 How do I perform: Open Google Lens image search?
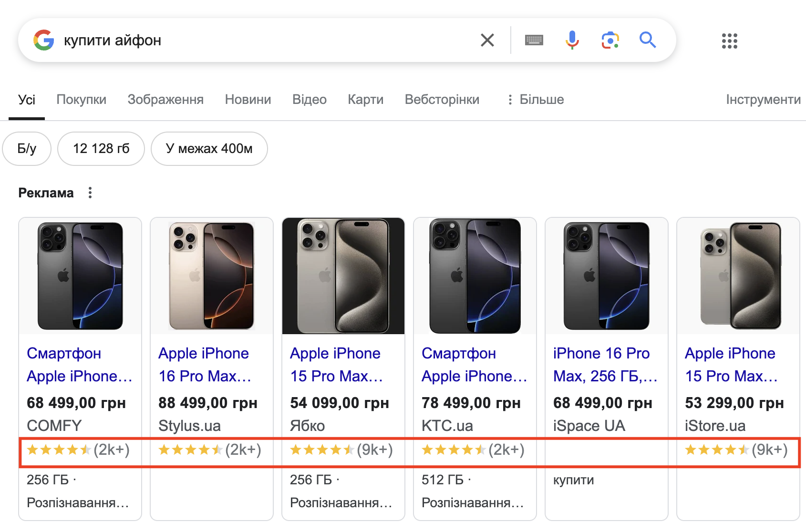[610, 40]
